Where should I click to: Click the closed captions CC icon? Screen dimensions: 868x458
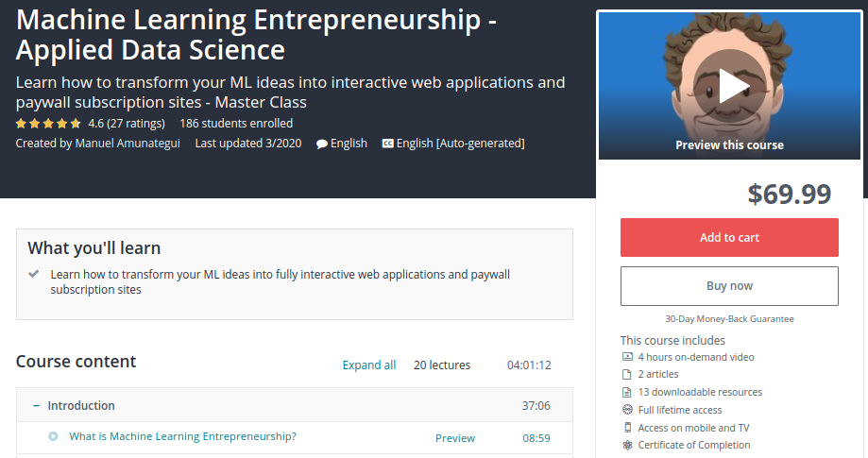pos(388,144)
